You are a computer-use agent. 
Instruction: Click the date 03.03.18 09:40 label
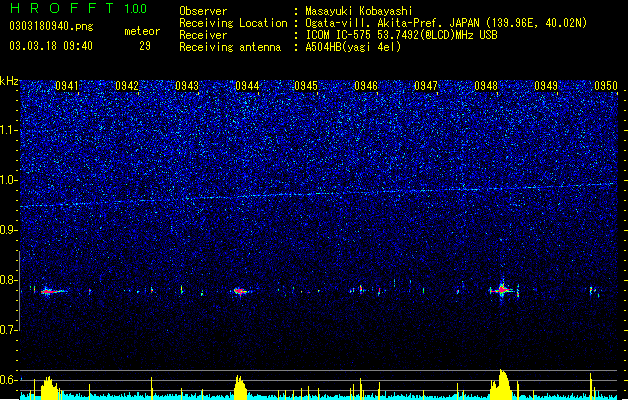[51, 46]
